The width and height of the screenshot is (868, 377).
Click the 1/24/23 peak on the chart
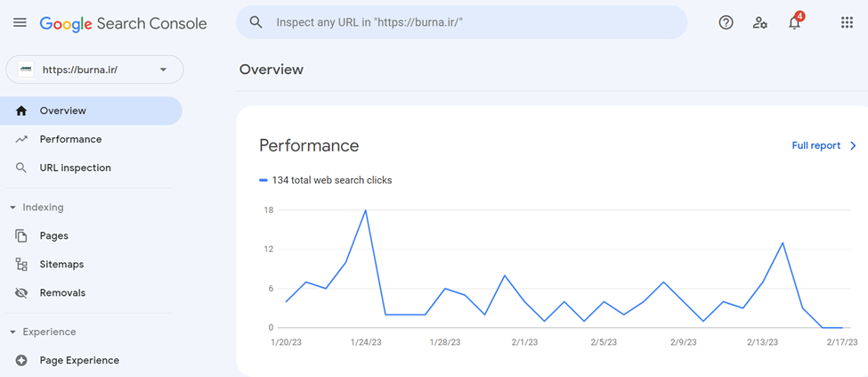pos(365,210)
